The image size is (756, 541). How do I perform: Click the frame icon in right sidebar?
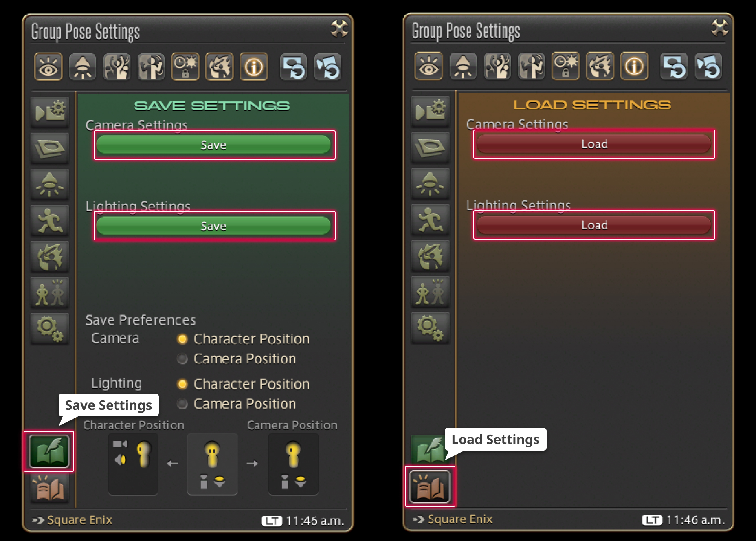coord(430,147)
